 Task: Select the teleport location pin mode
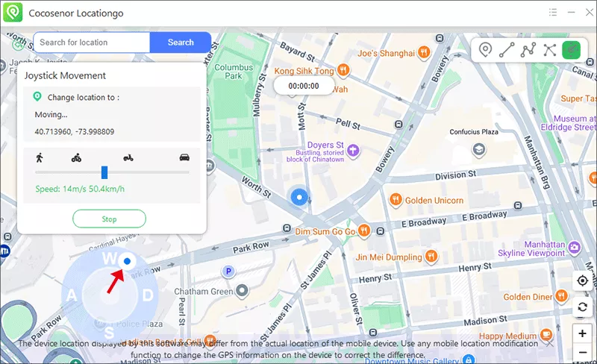pos(486,50)
